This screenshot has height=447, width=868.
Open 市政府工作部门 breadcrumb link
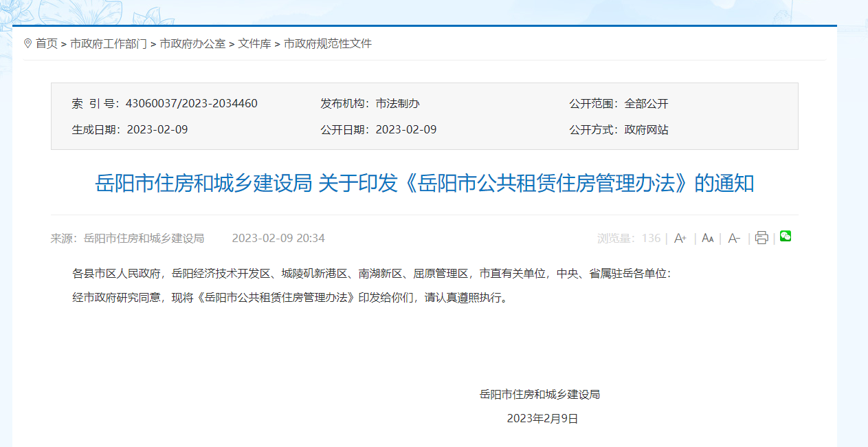(109, 43)
